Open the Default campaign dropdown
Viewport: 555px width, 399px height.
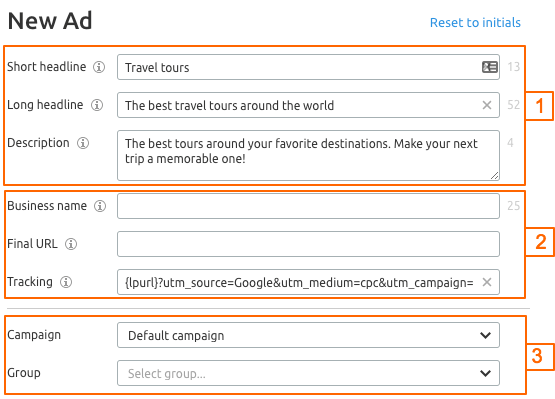tap(308, 335)
